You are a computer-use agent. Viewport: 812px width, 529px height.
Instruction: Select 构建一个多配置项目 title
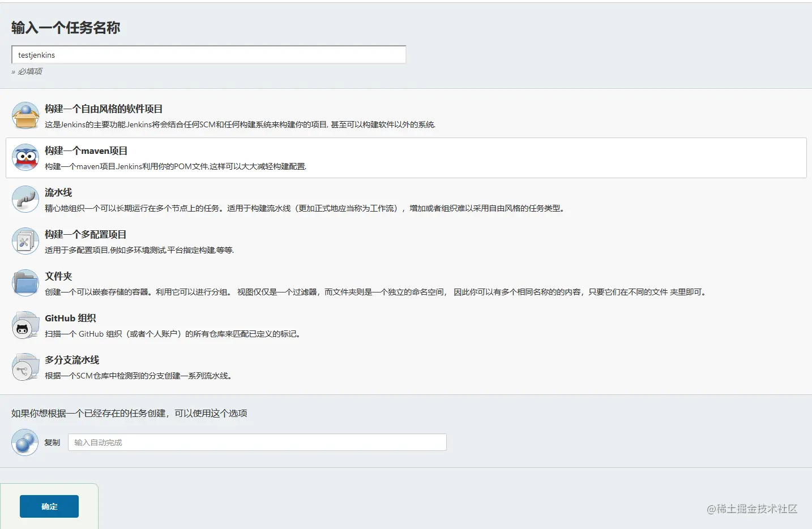coord(86,235)
